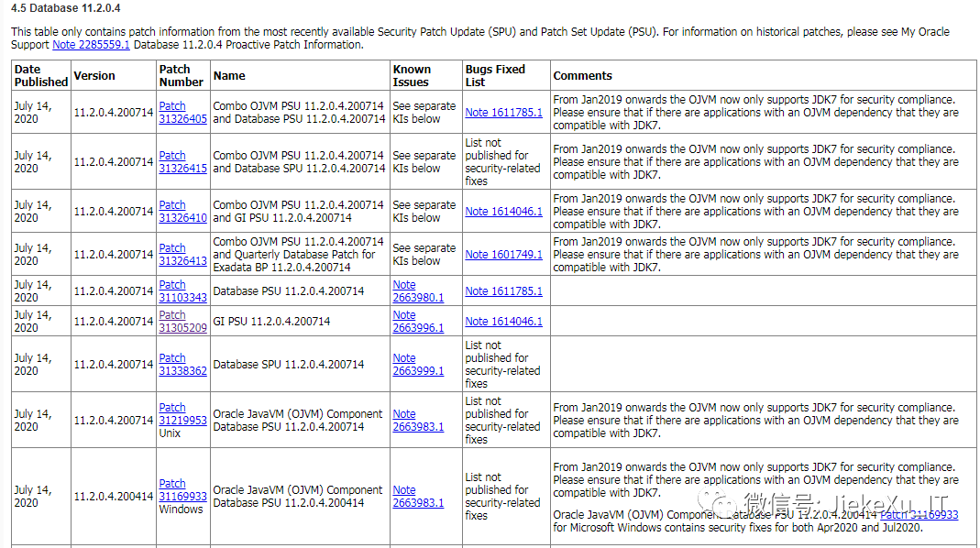Open Note 2663996.1 known issues link

coord(418,321)
